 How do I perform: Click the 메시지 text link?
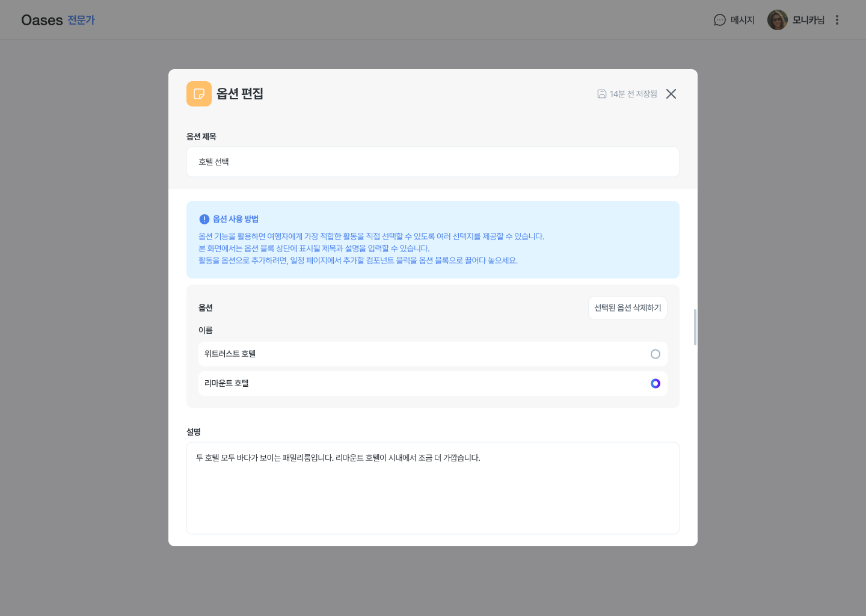[742, 20]
